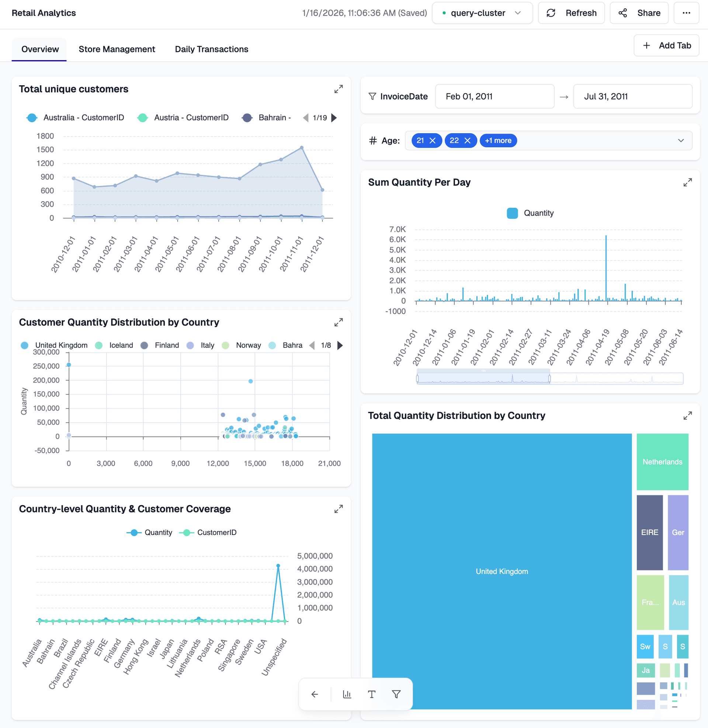The height and width of the screenshot is (728, 708).
Task: Expand the Sum Quantity Per Day chart
Action: tap(688, 182)
